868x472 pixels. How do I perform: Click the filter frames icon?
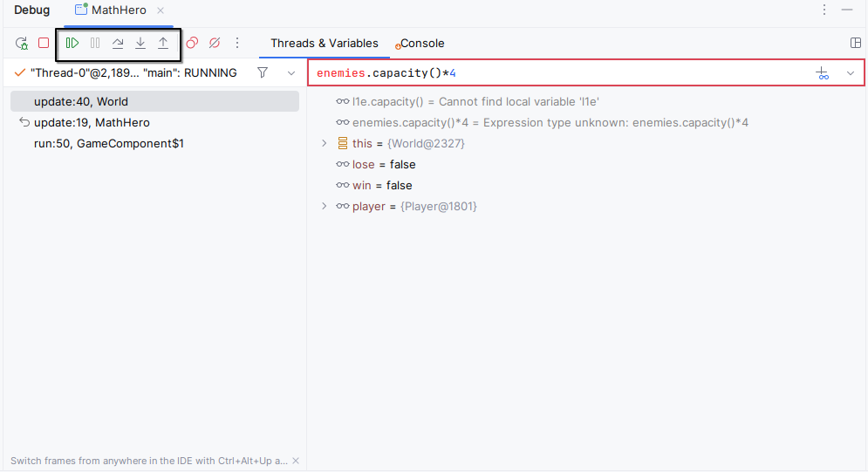click(x=263, y=73)
